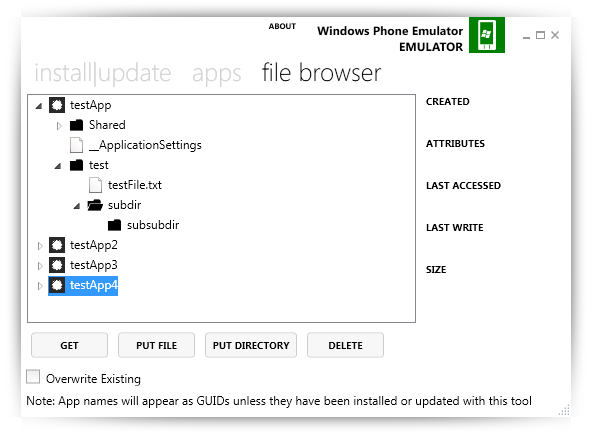
Task: Select the subsubdir folder label
Action: [x=153, y=225]
